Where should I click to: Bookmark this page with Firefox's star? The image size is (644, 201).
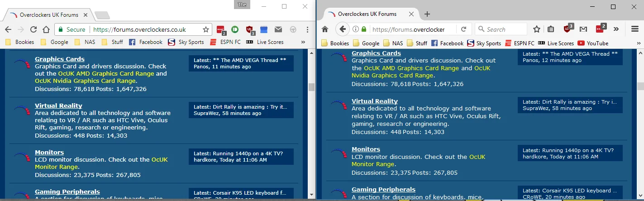point(537,29)
